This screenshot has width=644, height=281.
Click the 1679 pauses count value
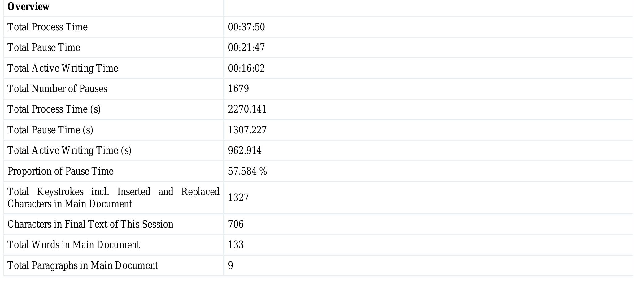click(238, 89)
